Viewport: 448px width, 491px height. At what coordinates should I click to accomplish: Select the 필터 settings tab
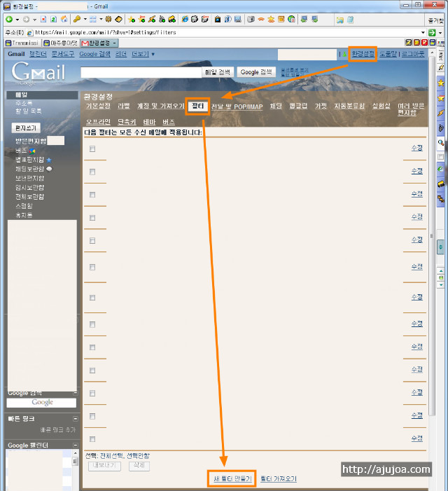(197, 106)
